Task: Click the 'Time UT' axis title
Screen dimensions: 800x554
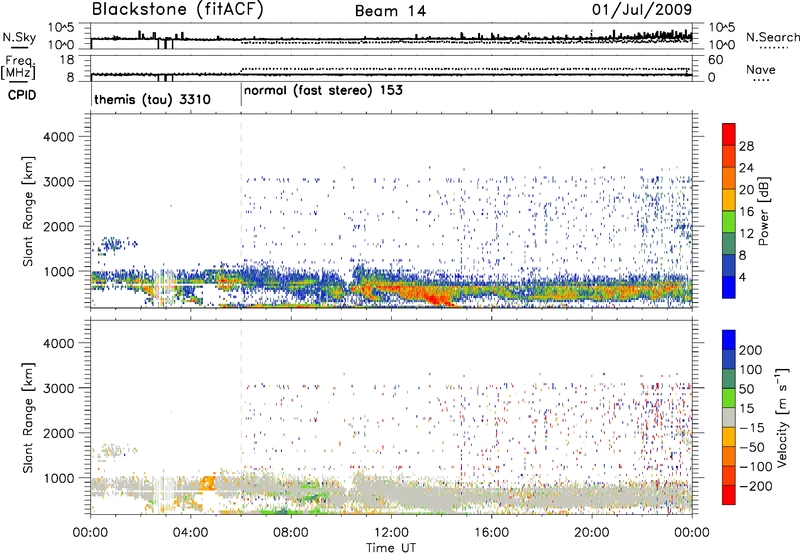Action: 391,547
